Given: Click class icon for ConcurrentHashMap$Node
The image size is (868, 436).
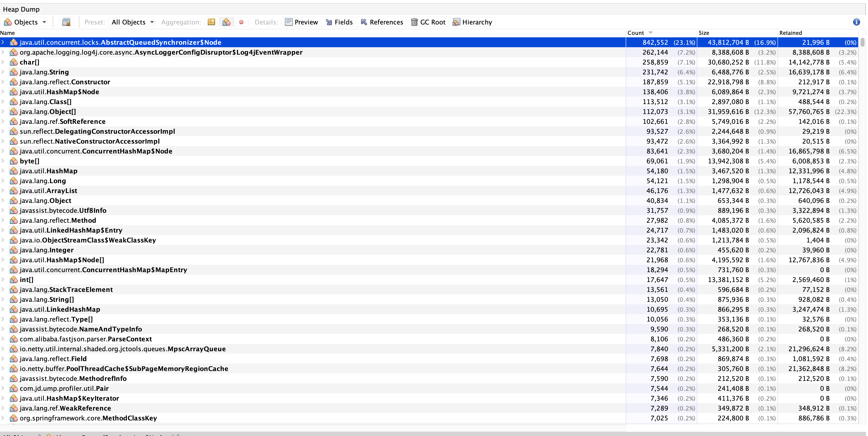Looking at the screenshot, I should [14, 151].
